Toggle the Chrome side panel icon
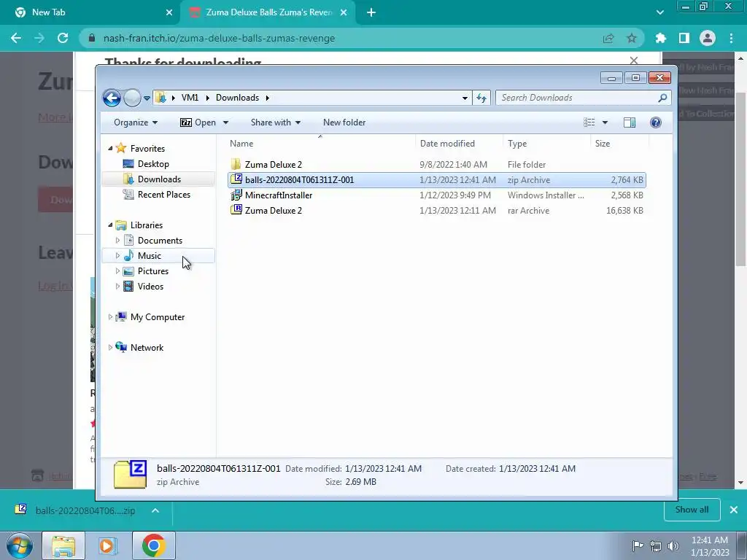The width and height of the screenshot is (747, 560). point(684,38)
